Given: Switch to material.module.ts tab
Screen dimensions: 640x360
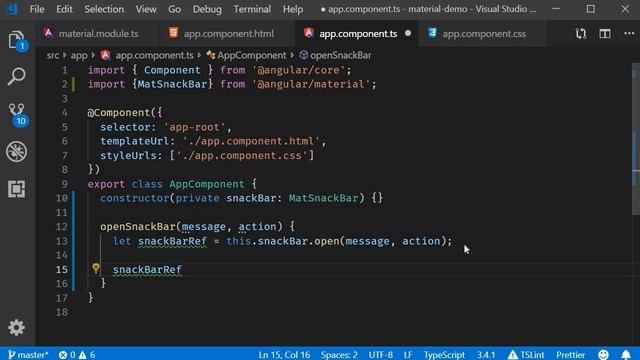Looking at the screenshot, I should point(98,33).
